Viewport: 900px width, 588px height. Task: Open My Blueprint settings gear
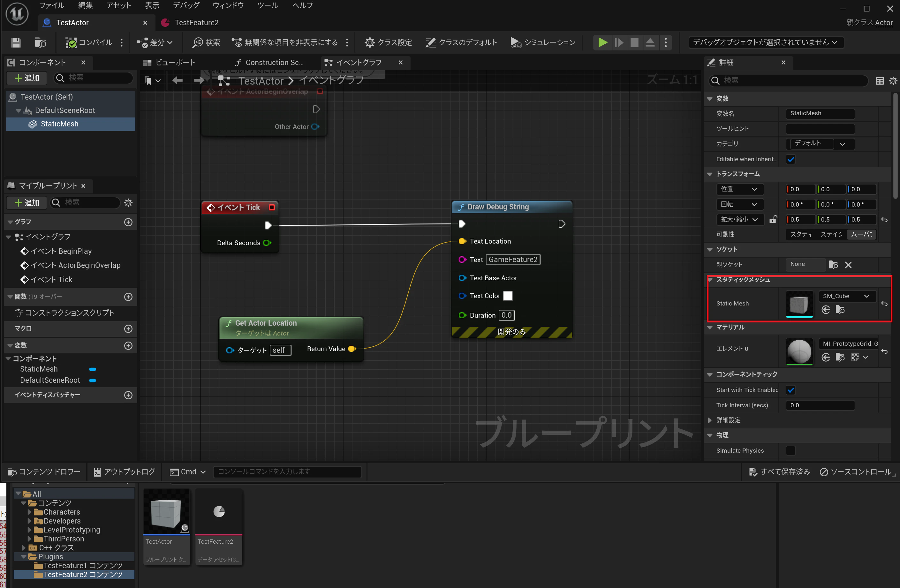(x=129, y=203)
